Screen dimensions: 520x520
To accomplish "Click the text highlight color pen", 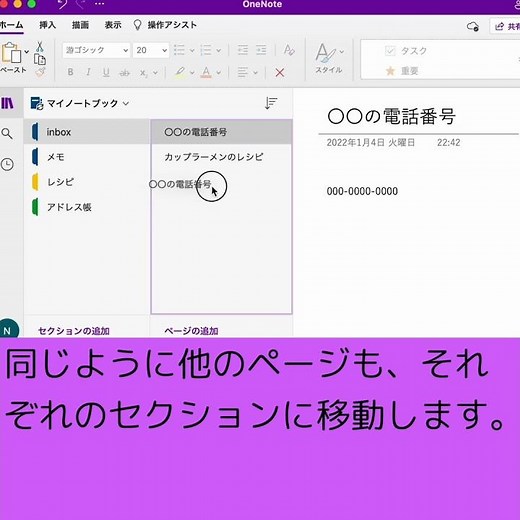I will [180, 72].
